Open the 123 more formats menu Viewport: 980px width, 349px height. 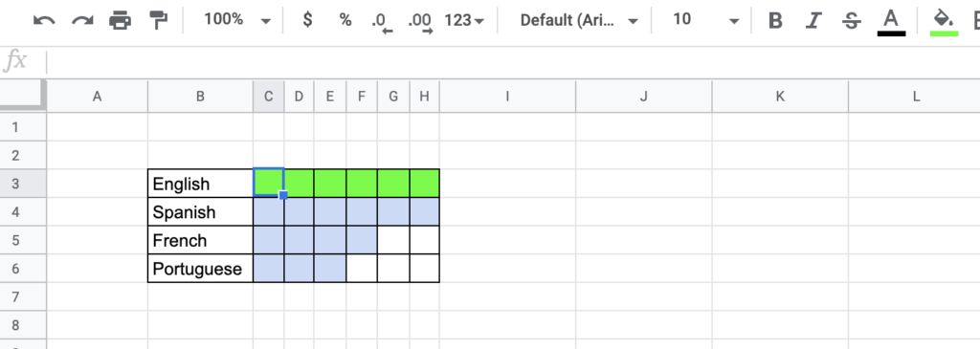(x=464, y=20)
